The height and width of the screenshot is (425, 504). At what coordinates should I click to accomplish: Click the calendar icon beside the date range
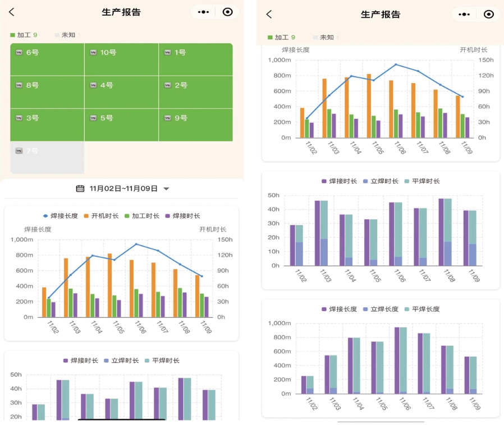pos(80,188)
